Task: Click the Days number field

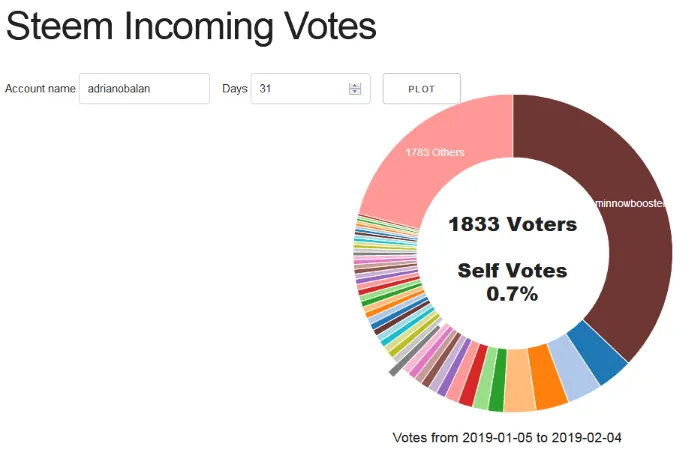Action: pos(310,89)
